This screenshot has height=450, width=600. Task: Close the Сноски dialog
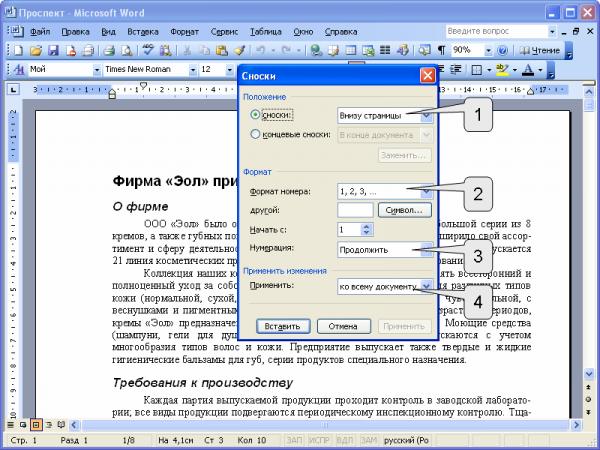tap(427, 75)
